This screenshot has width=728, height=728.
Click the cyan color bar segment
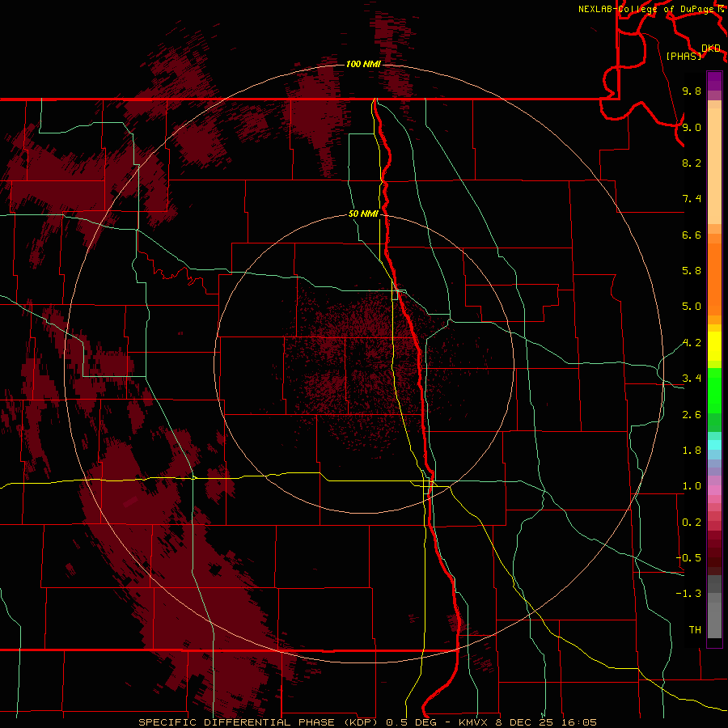click(714, 445)
